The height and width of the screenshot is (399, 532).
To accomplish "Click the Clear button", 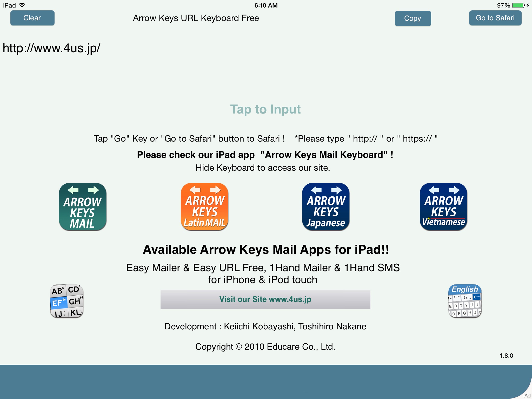I will 32,18.
